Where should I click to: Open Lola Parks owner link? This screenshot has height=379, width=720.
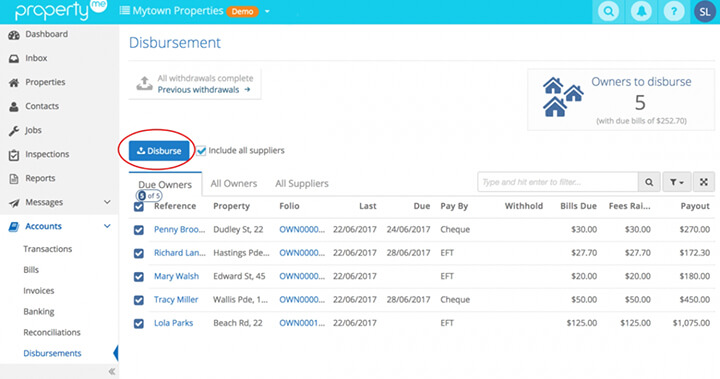point(173,323)
